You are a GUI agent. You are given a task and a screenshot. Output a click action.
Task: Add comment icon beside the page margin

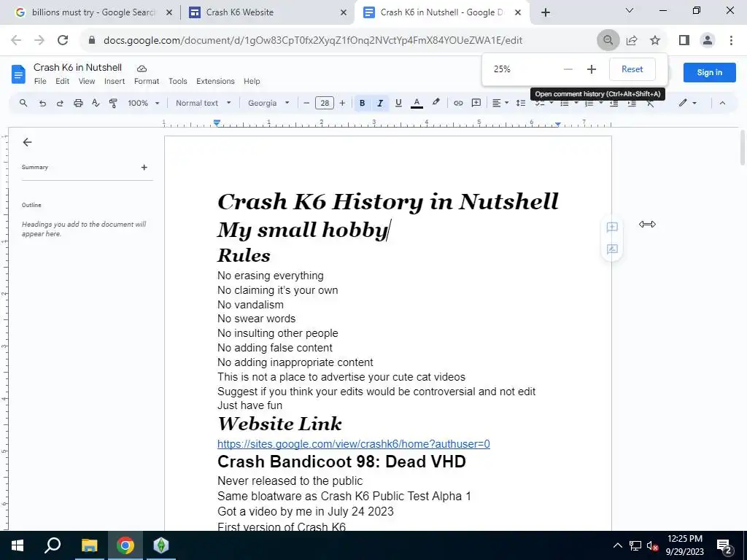(612, 227)
